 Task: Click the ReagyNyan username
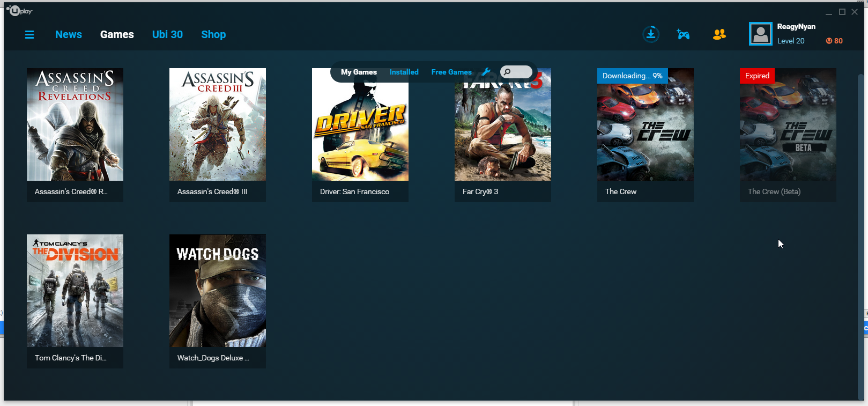[x=796, y=26]
